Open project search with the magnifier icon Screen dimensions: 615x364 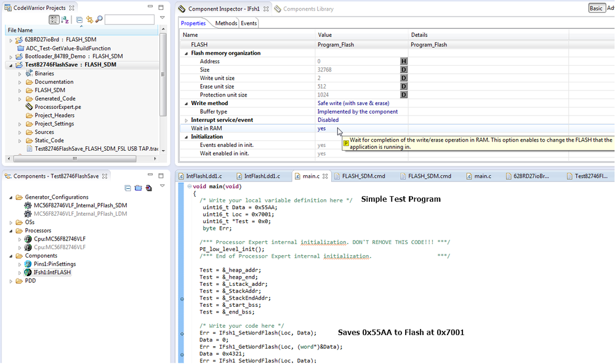[x=98, y=20]
